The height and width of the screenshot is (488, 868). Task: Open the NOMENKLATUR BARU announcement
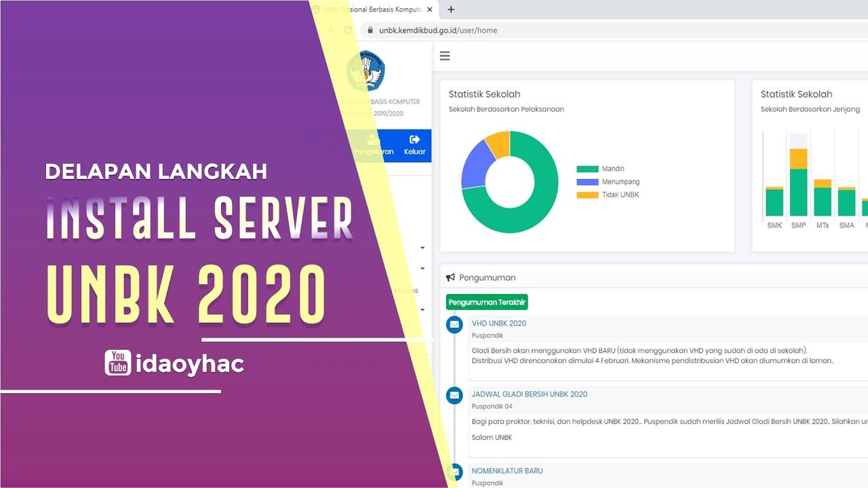pos(507,470)
